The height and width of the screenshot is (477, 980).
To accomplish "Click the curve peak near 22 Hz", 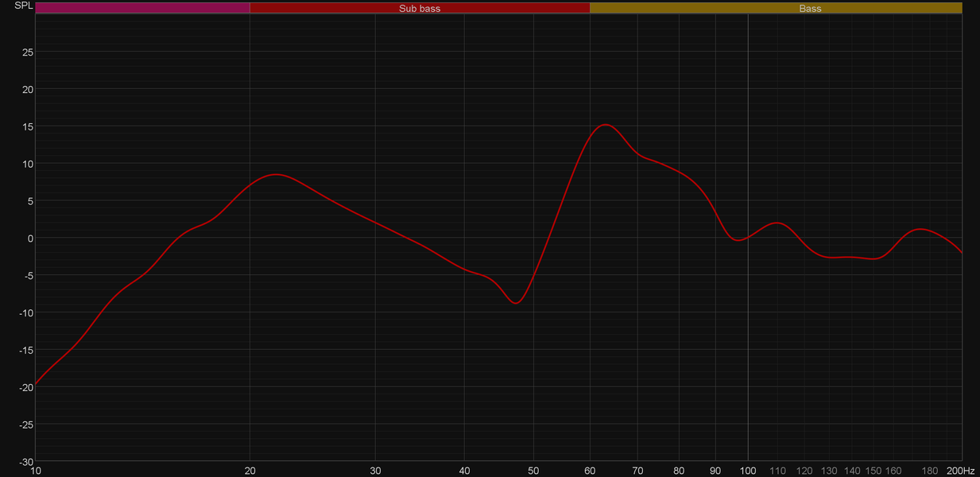I will 275,174.
